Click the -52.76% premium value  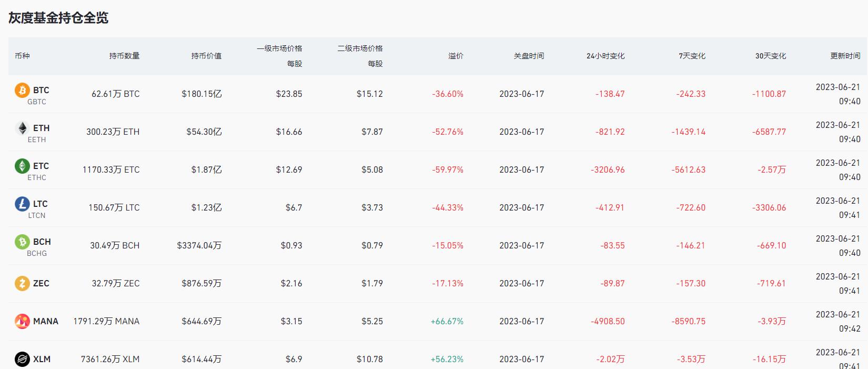pyautogui.click(x=448, y=132)
